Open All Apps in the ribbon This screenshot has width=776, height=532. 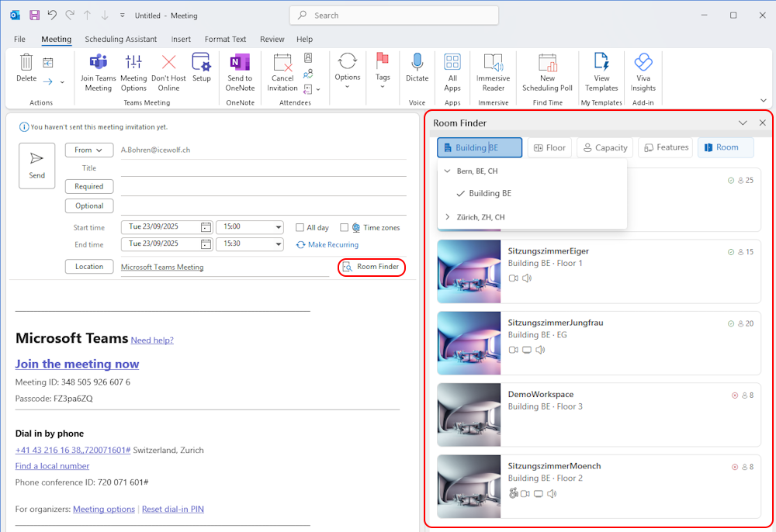click(452, 73)
